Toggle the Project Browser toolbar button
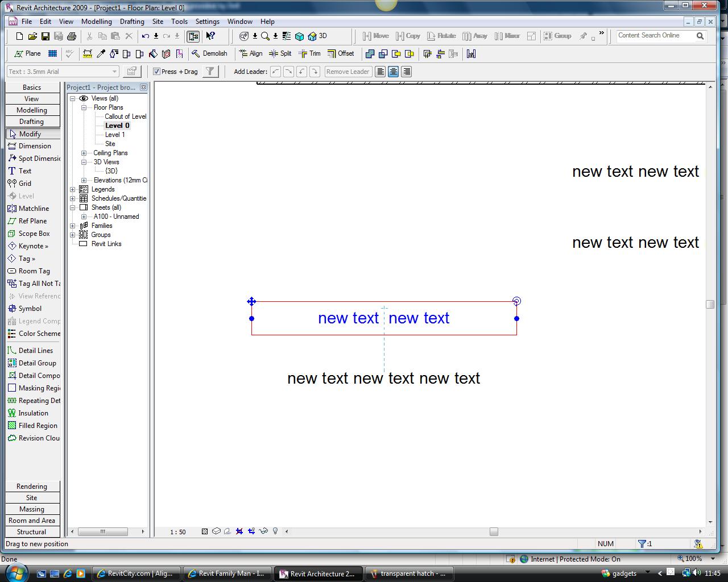 (193, 36)
